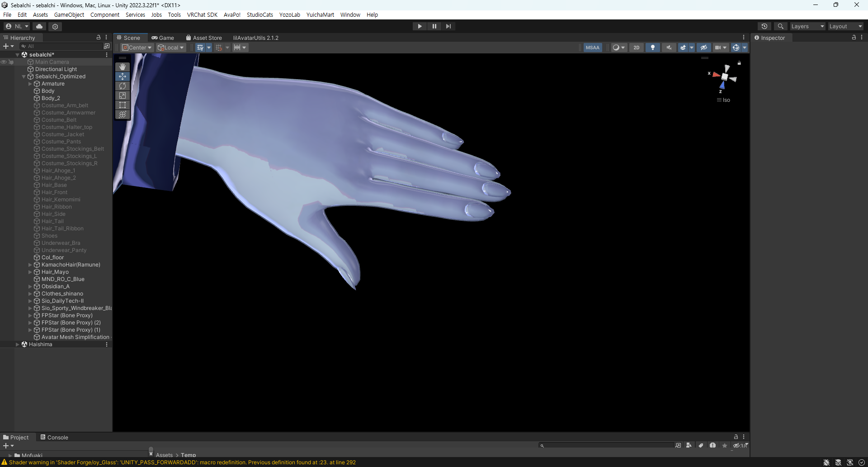Open the VRChat SDK menu
Image resolution: width=868 pixels, height=467 pixels.
pos(202,14)
